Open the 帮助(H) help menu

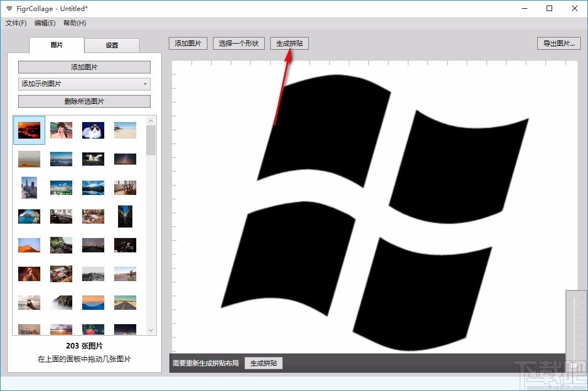[x=74, y=23]
